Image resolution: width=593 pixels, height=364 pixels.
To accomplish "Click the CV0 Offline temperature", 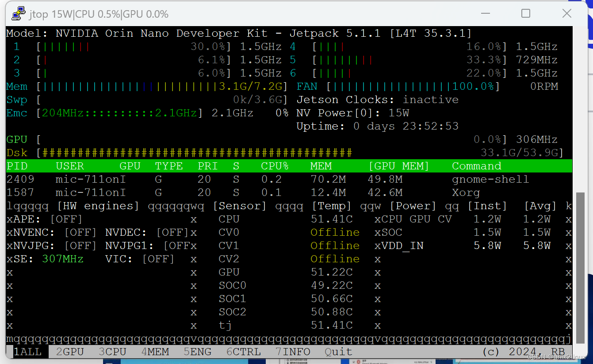I will [x=335, y=232].
